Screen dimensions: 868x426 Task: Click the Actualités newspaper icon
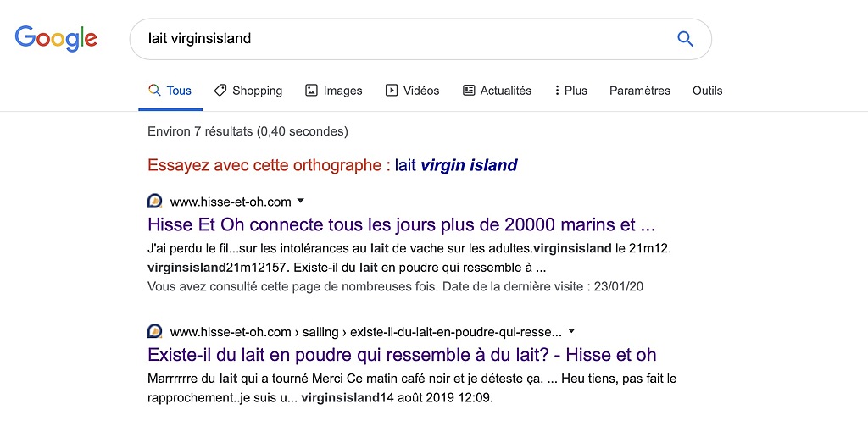(x=469, y=90)
